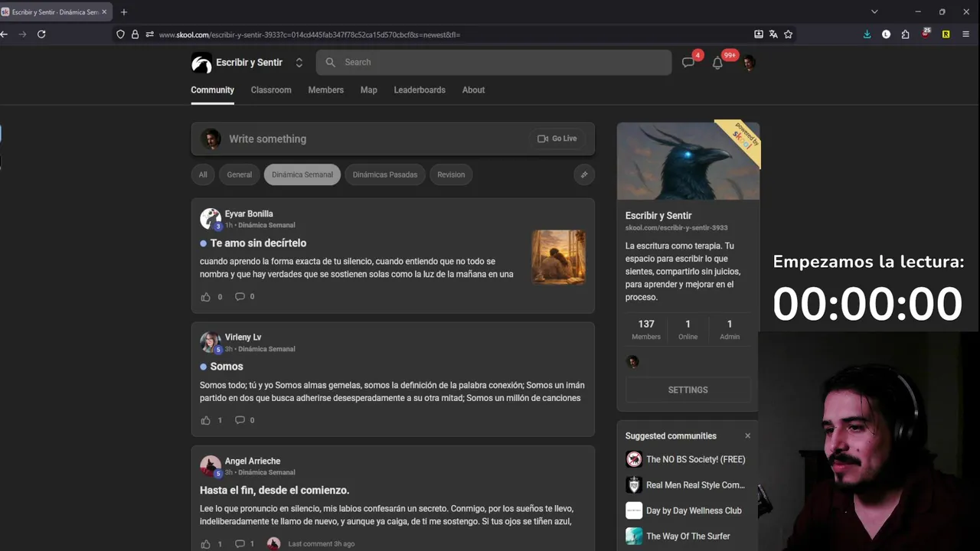Like the Te amo sin decírtelo post

(x=205, y=297)
